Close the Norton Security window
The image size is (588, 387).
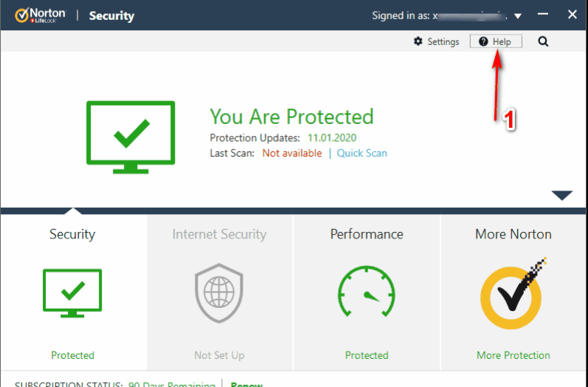point(572,15)
